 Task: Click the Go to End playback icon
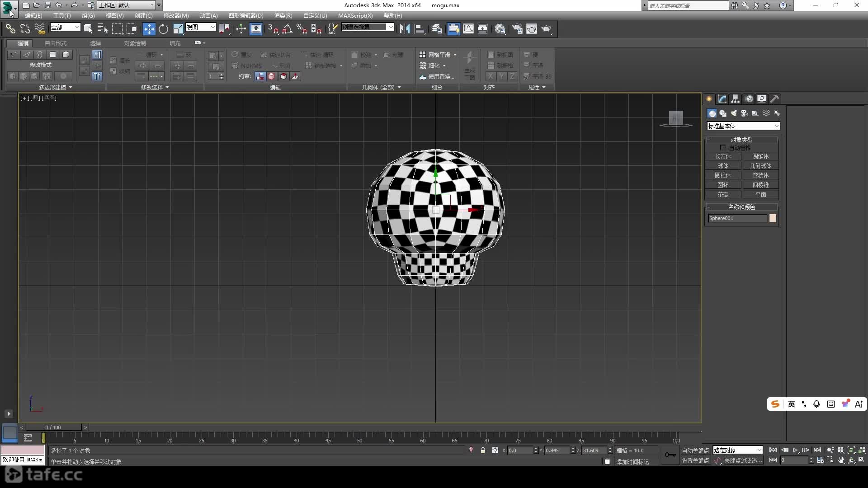817,450
